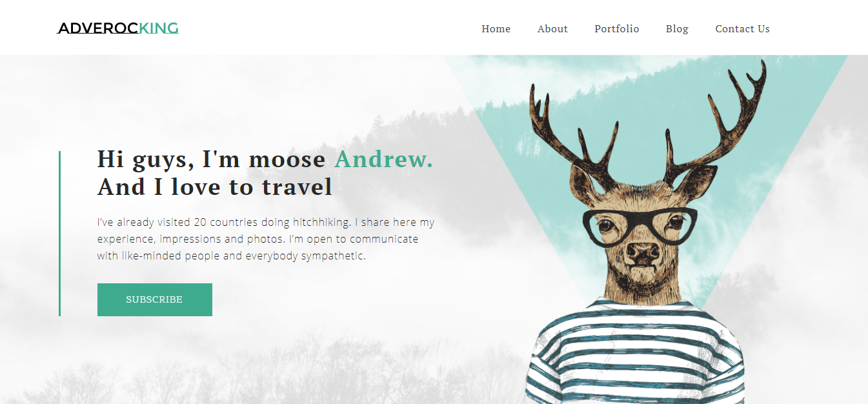Click the ADVEROCKING logo
Image resolution: width=868 pixels, height=404 pixels.
click(x=118, y=28)
